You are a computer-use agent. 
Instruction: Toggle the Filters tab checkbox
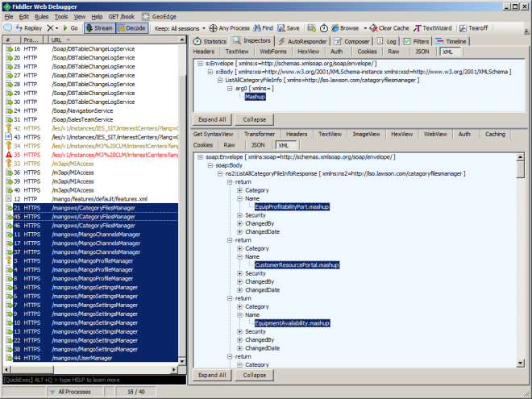point(407,40)
